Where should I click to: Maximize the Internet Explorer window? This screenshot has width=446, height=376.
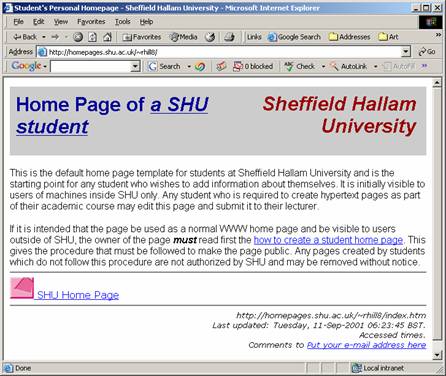(426, 8)
